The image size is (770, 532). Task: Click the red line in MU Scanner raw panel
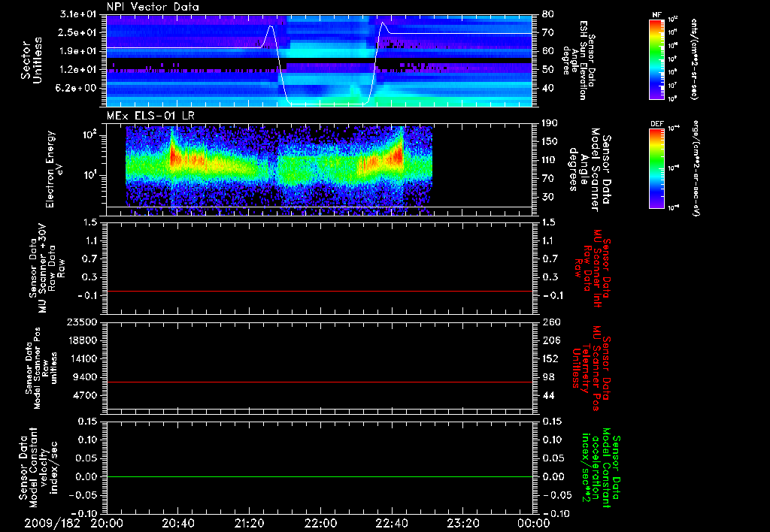[319, 291]
